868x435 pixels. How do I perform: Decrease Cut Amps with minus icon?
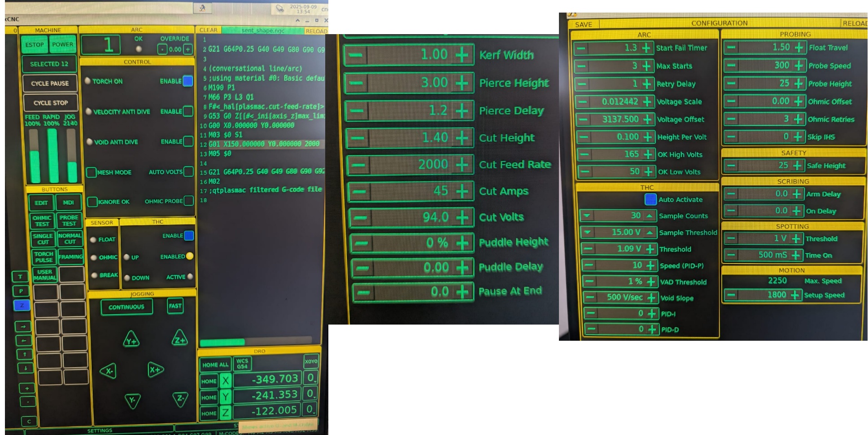(359, 192)
